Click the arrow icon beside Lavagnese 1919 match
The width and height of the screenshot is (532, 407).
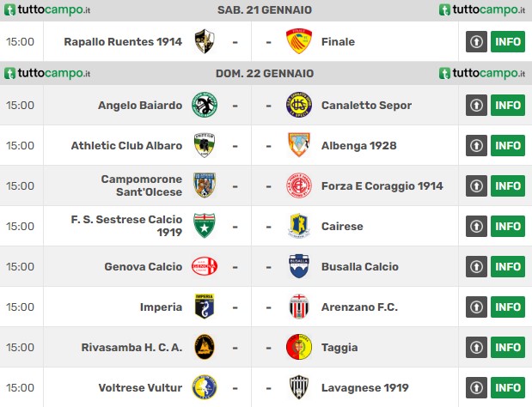476,388
